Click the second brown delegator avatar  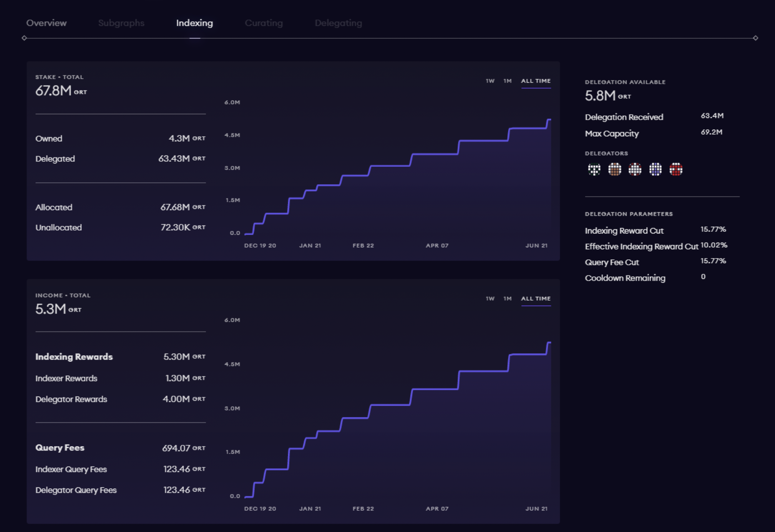tap(614, 169)
